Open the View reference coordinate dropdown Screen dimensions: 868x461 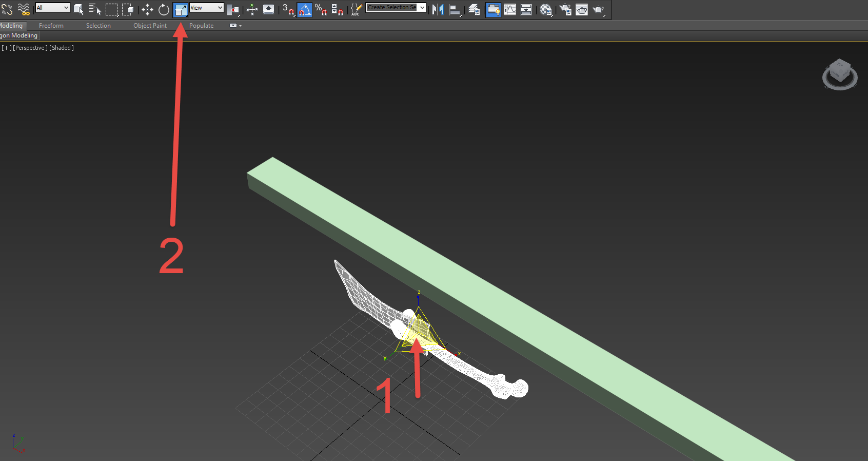click(x=206, y=8)
